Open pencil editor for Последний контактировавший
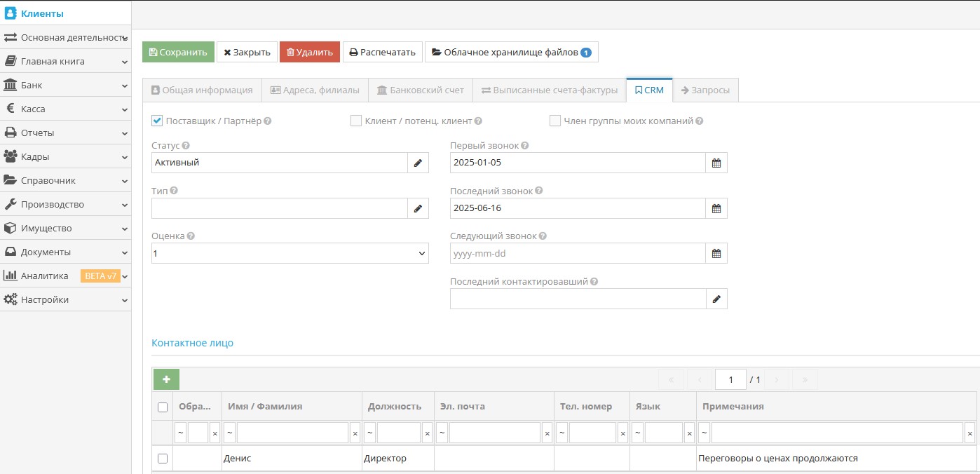Image resolution: width=980 pixels, height=474 pixels. 716,298
